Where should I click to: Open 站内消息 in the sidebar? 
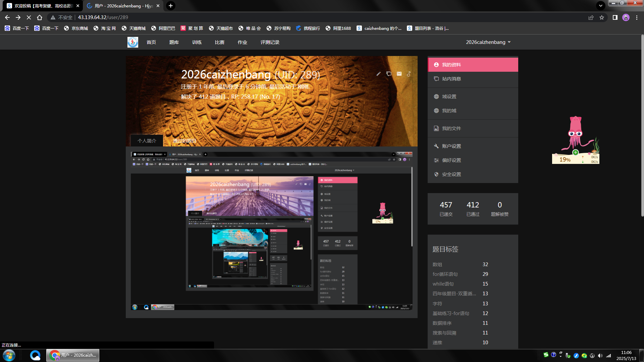473,79
